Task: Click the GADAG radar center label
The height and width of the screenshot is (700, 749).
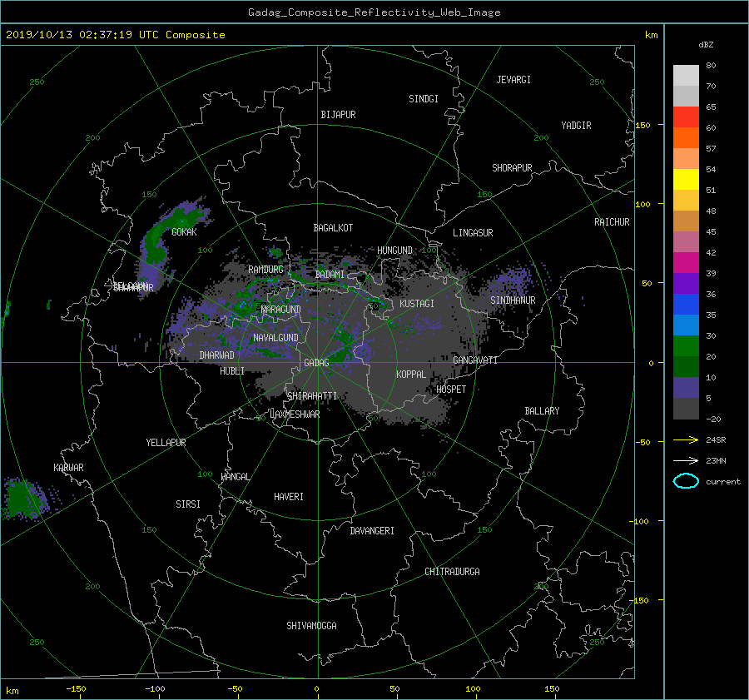Action: tap(316, 363)
